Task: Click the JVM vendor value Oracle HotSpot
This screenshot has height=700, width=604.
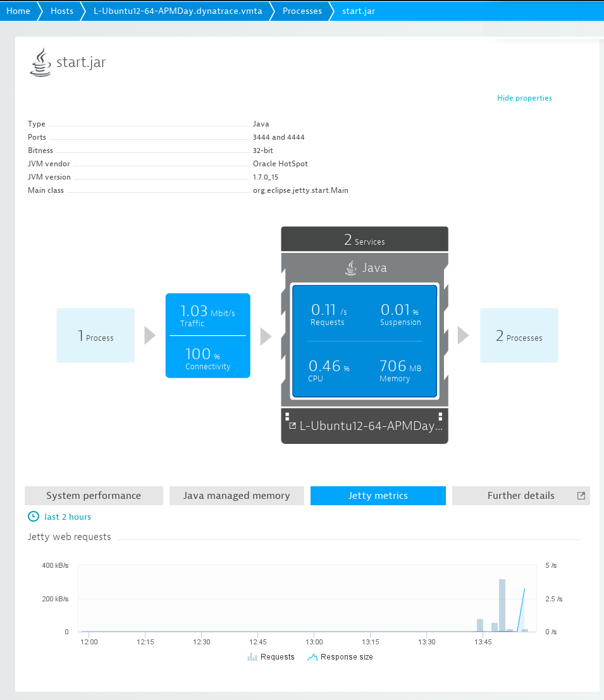Action: point(280,163)
